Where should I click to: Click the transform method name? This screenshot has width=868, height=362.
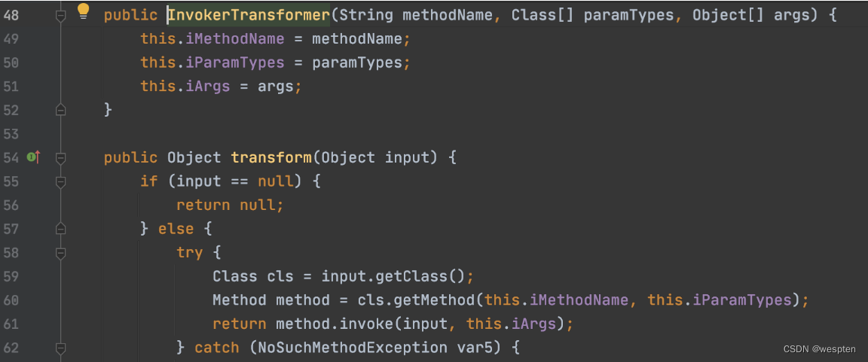pyautogui.click(x=271, y=158)
